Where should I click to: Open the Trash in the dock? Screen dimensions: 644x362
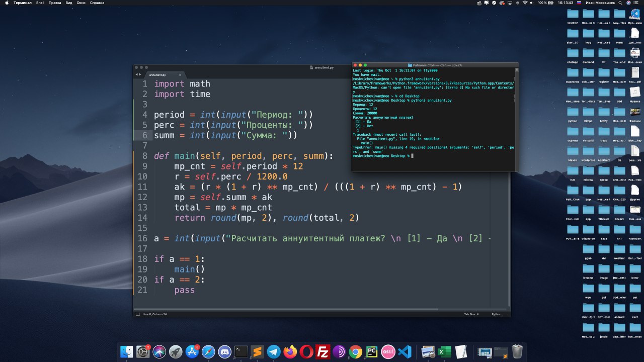point(517,351)
